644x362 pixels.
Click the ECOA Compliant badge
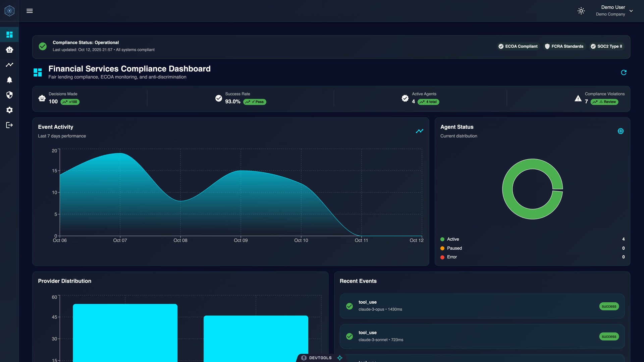(x=518, y=46)
